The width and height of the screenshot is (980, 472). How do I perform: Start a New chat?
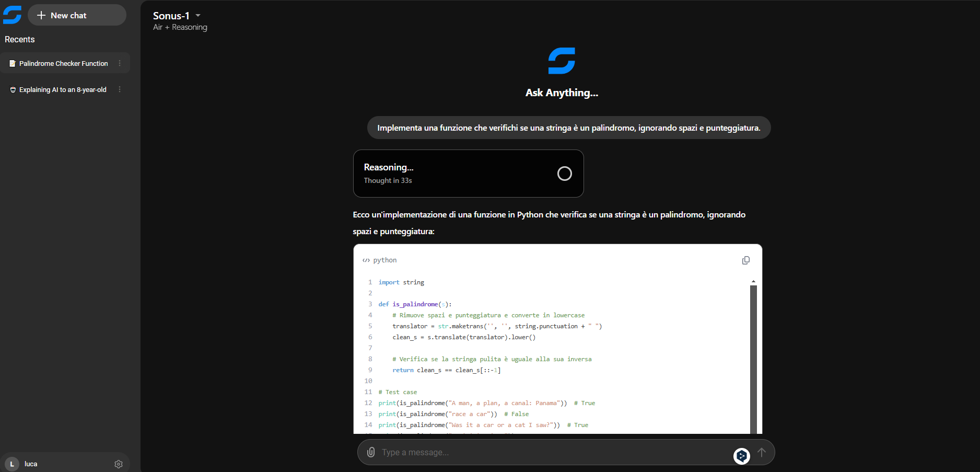click(x=77, y=15)
